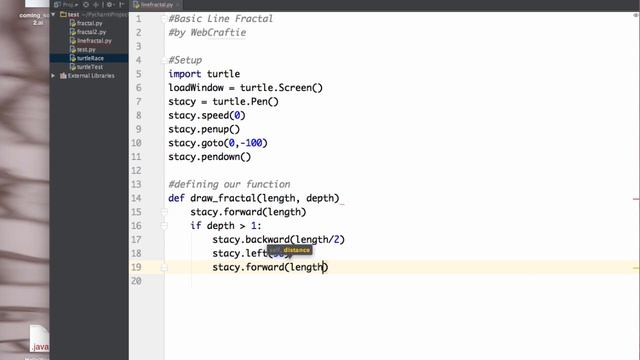
Task: Click the warning stripe mark beside line 19
Action: coord(636,268)
